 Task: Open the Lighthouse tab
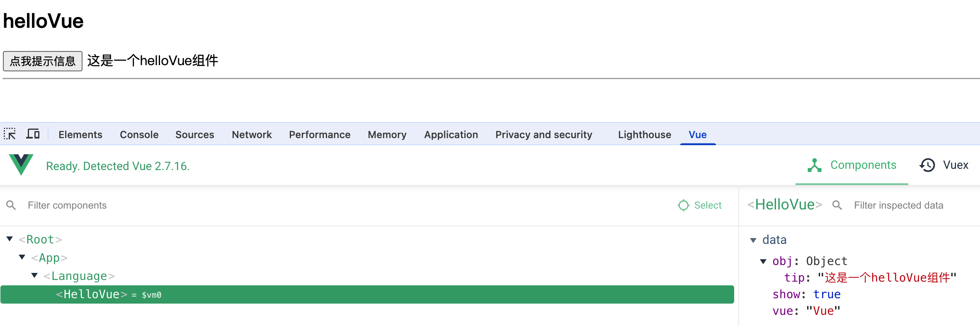coord(644,135)
